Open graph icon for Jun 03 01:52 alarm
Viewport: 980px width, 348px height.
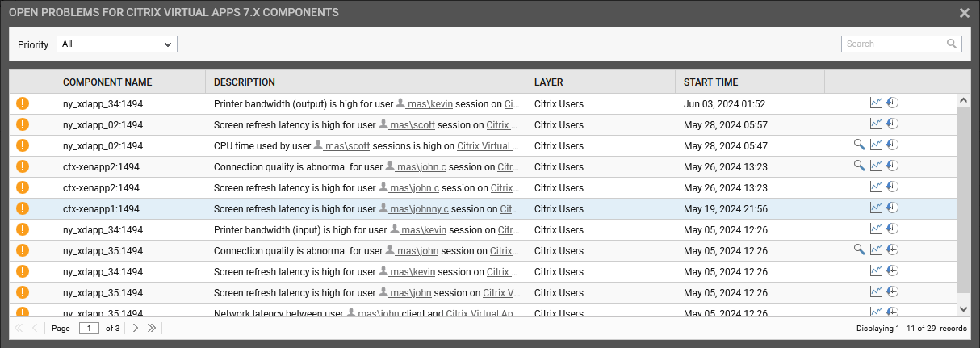[876, 103]
